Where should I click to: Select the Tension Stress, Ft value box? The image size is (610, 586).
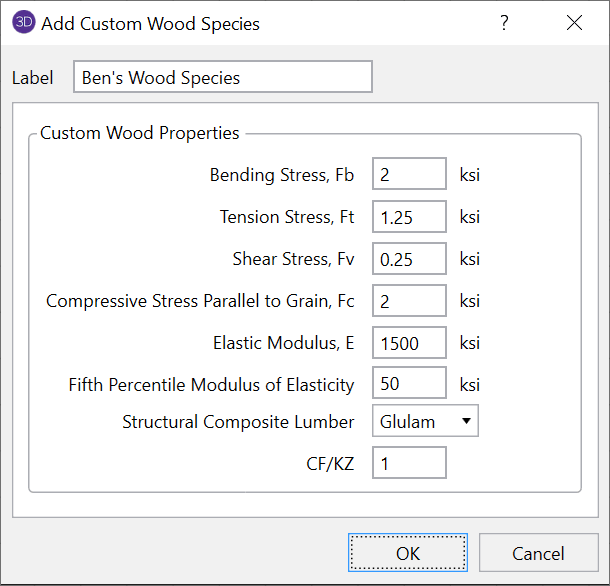[409, 217]
